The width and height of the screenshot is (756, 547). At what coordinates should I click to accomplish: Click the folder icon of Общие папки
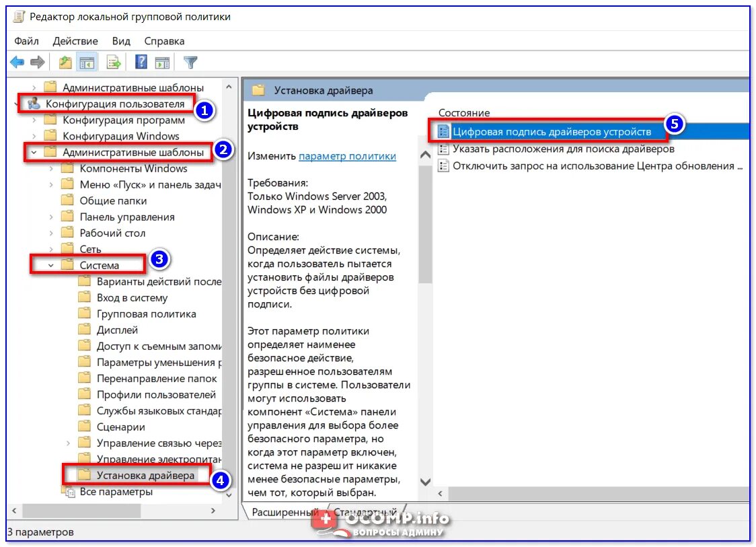tap(67, 200)
